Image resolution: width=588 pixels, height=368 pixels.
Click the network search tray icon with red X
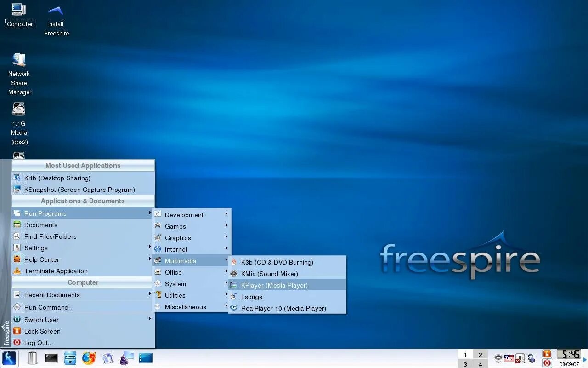click(520, 358)
